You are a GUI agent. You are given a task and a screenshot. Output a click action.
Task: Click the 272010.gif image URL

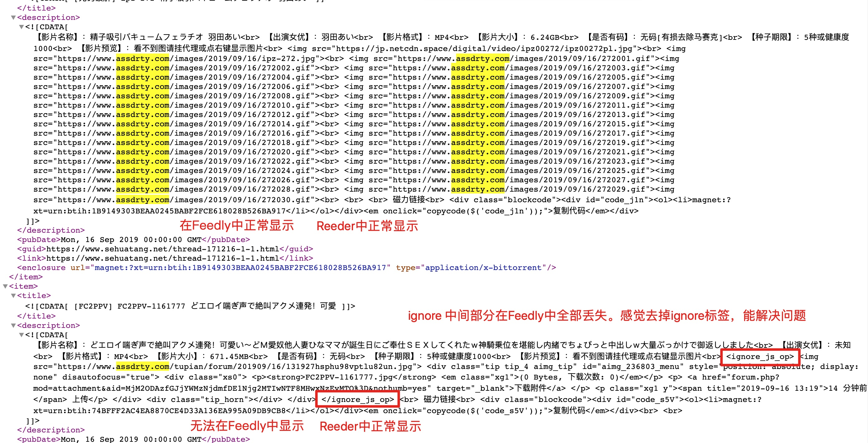click(x=184, y=105)
